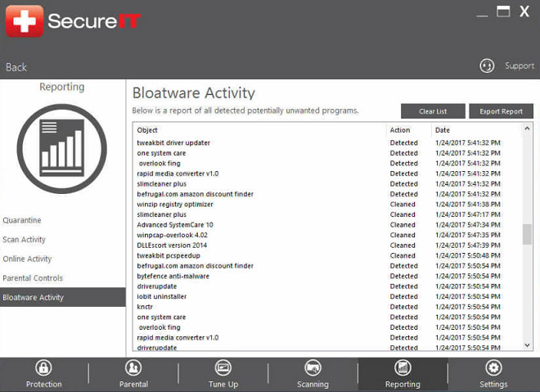
Task: Click the Reporting icon in bottom bar
Action: click(403, 368)
